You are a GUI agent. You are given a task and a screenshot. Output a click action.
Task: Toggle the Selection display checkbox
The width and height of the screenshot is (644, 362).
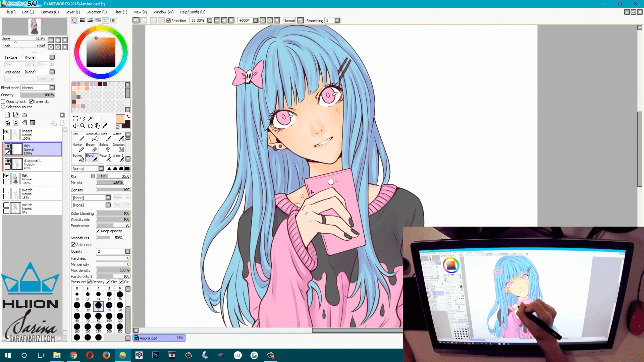point(169,21)
